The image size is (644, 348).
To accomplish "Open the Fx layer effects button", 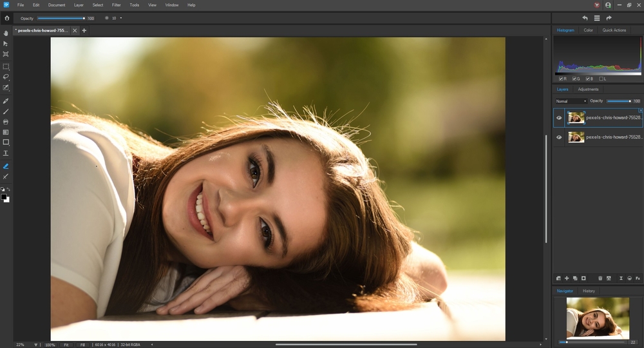I will pyautogui.click(x=638, y=278).
